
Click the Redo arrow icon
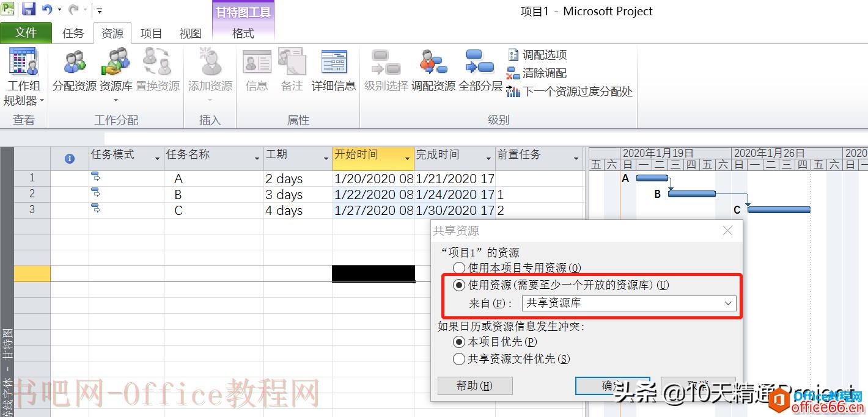pyautogui.click(x=73, y=9)
